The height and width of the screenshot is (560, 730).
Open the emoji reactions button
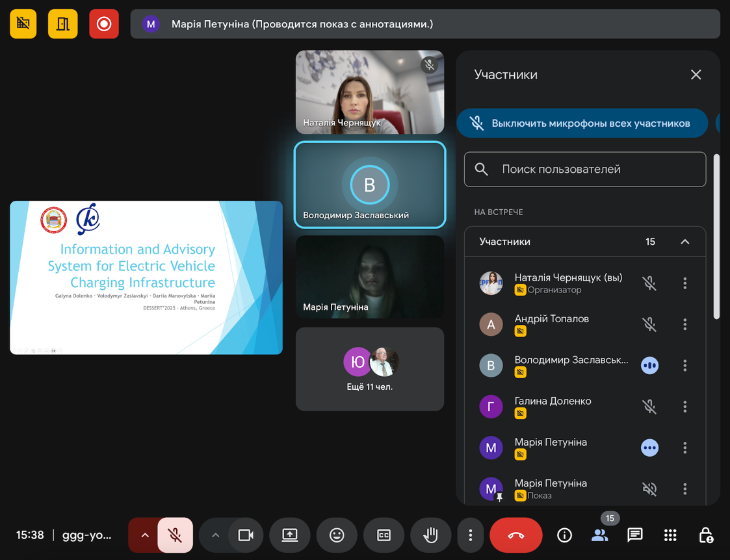click(x=337, y=535)
